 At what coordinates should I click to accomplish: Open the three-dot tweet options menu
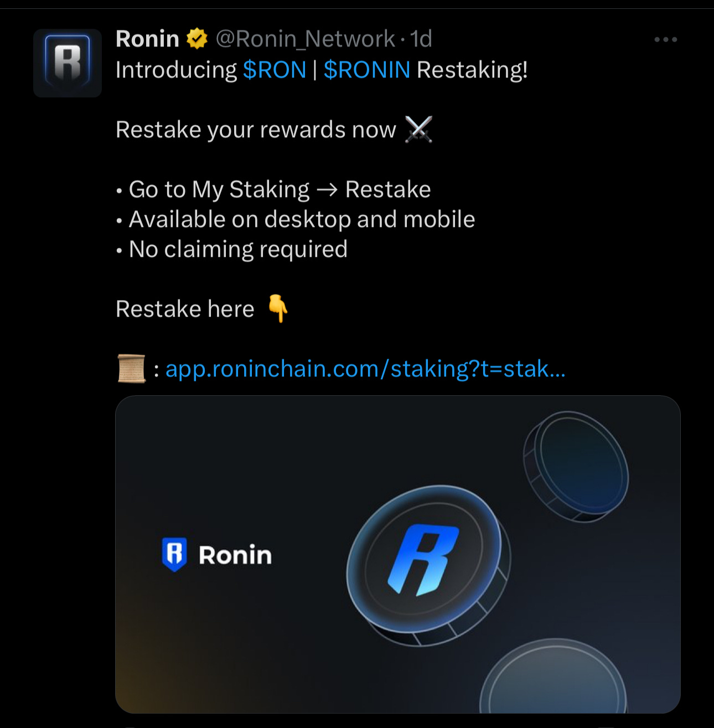pyautogui.click(x=665, y=39)
